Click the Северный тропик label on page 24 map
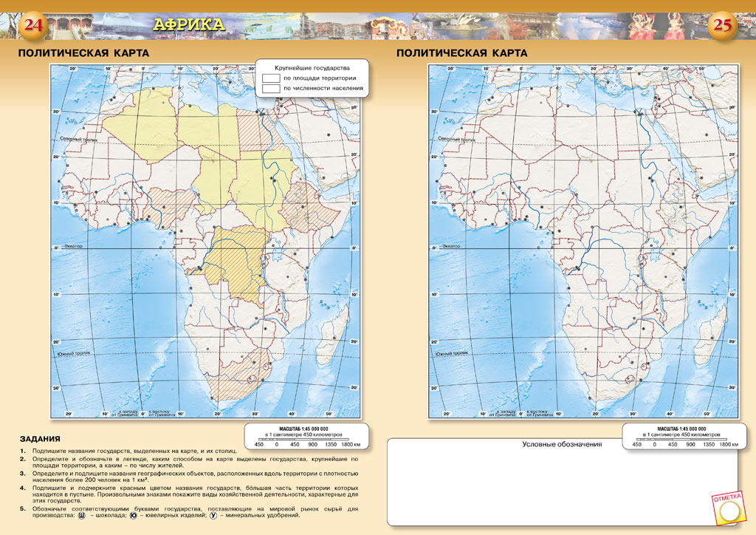This screenshot has height=535, width=756. pos(78,140)
